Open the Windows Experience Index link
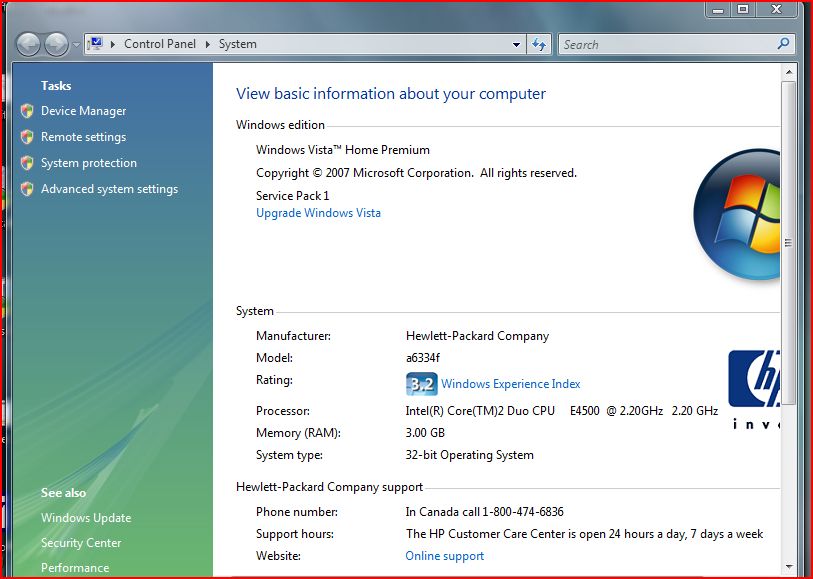The height and width of the screenshot is (579, 813). coord(511,384)
